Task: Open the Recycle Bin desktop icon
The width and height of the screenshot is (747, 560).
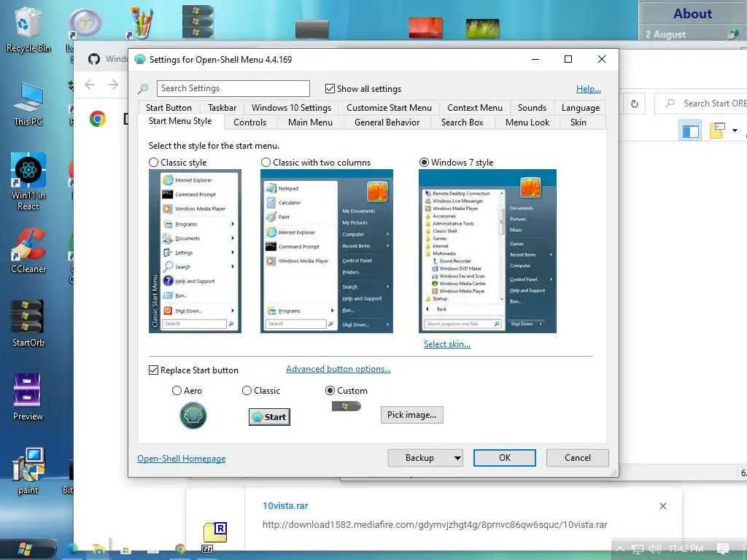Action: tap(28, 29)
